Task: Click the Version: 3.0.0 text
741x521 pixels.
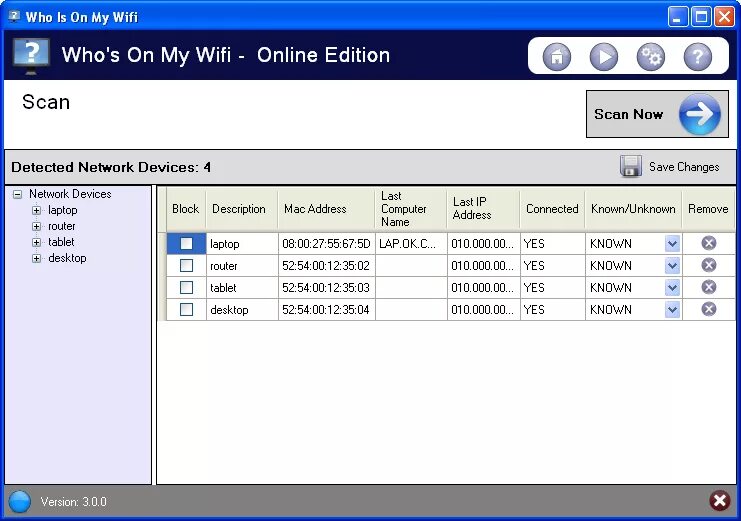Action: click(73, 502)
